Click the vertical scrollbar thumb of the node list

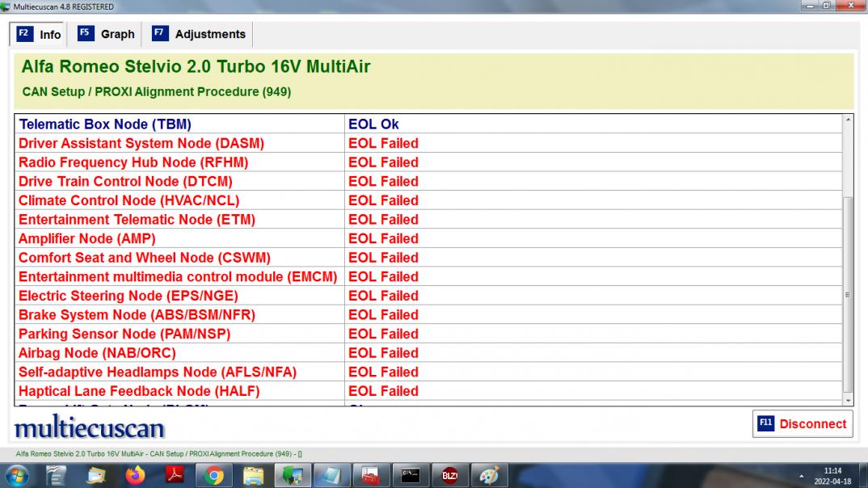click(848, 294)
